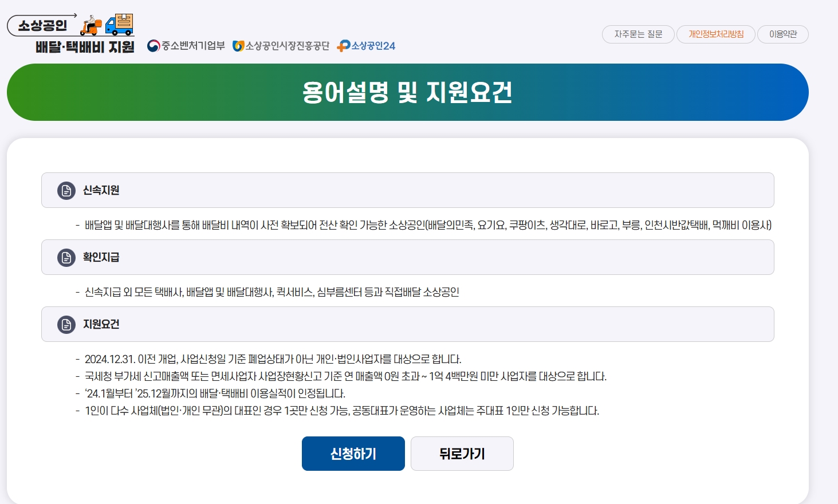
Task: Click the 뒤로가기 back button
Action: 462,453
